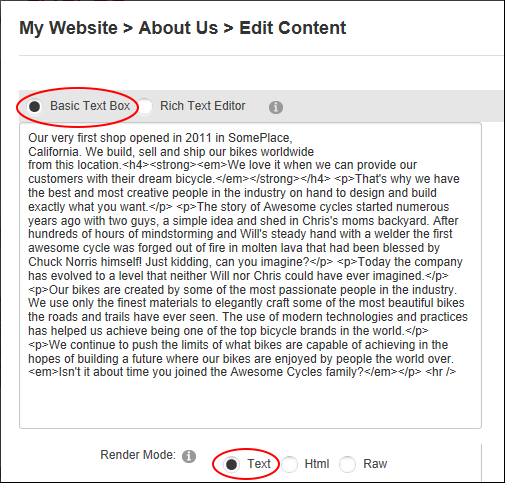505x483 pixels.
Task: Click the <hr /> tag at text end
Action: 441,372
